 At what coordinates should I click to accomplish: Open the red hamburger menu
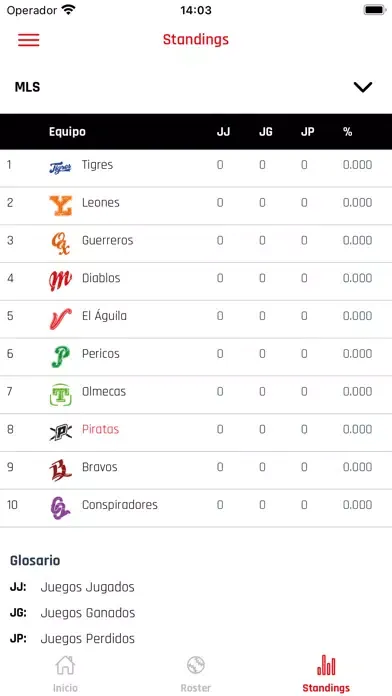tap(29, 40)
